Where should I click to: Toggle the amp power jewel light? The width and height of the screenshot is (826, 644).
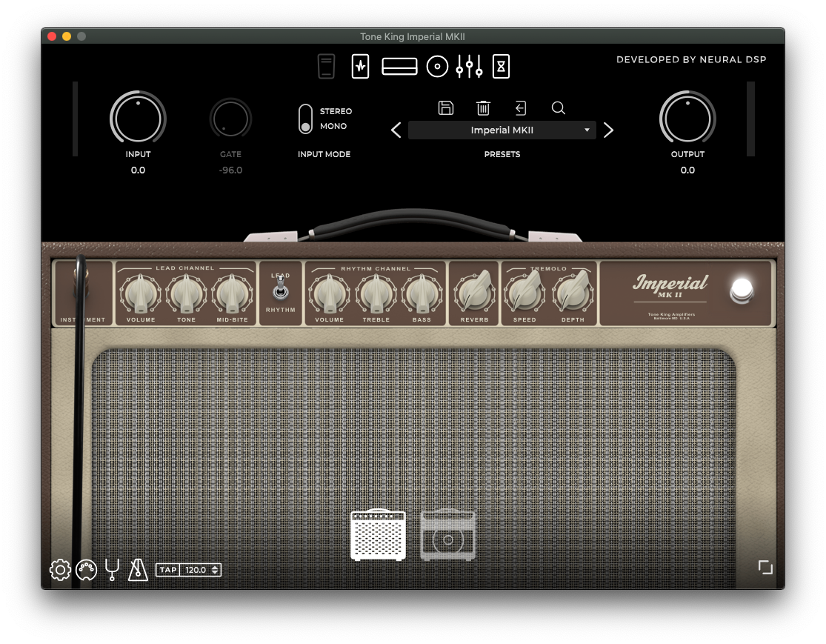(741, 291)
